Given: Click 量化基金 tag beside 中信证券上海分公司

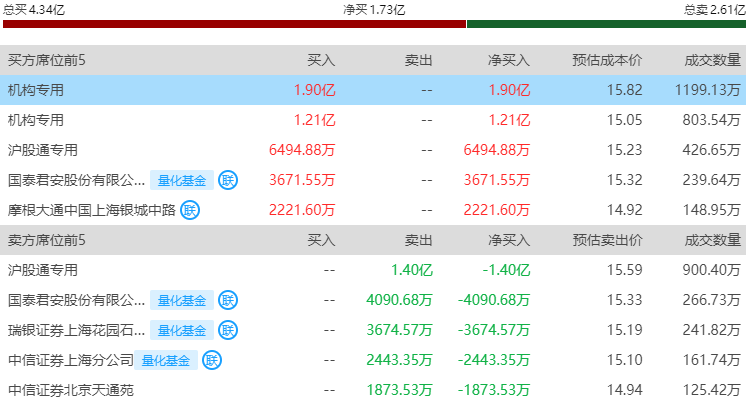Looking at the screenshot, I should (x=166, y=360).
